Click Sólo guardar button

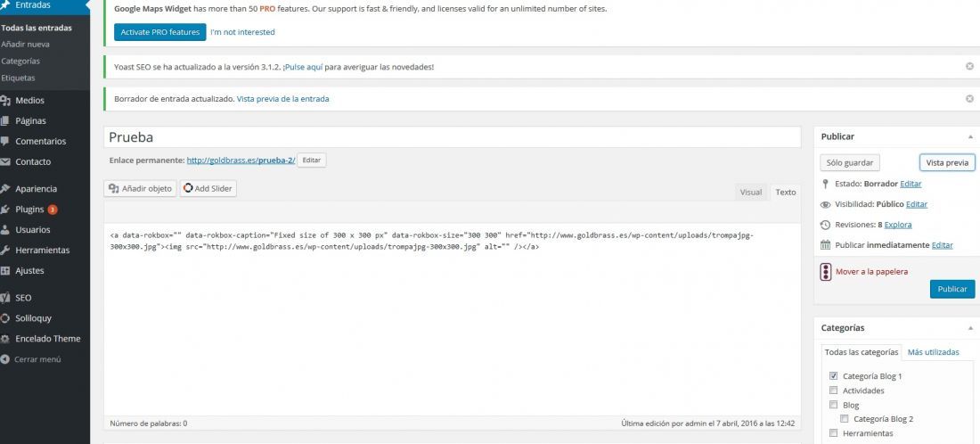[x=849, y=162]
